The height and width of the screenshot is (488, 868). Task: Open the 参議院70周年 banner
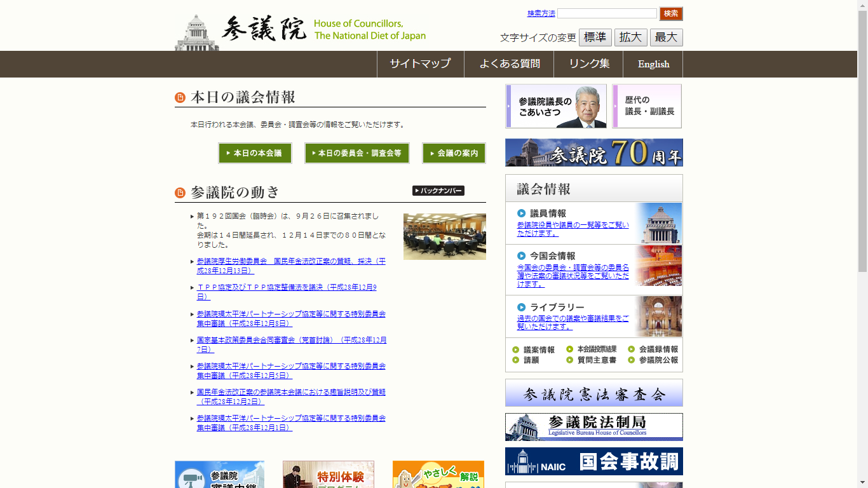(x=594, y=152)
